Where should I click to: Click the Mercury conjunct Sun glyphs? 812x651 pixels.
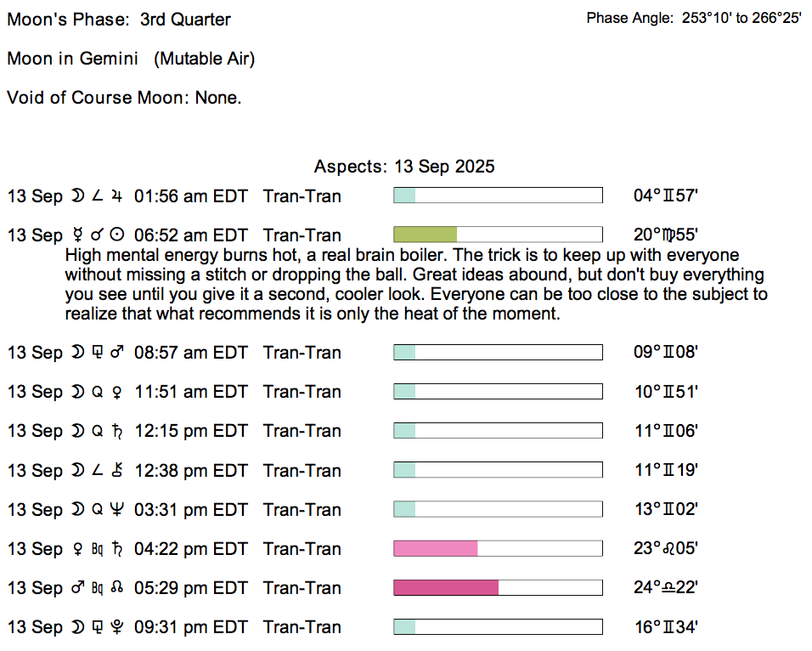point(98,235)
